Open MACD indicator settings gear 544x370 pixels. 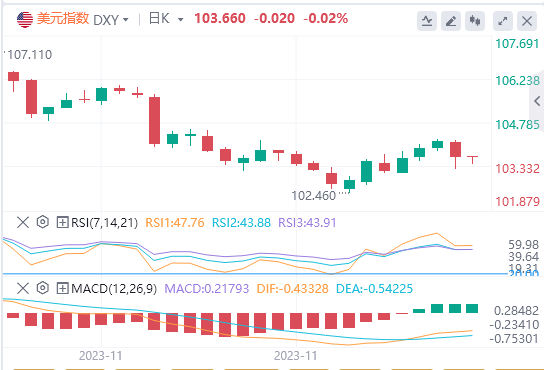[x=43, y=288]
